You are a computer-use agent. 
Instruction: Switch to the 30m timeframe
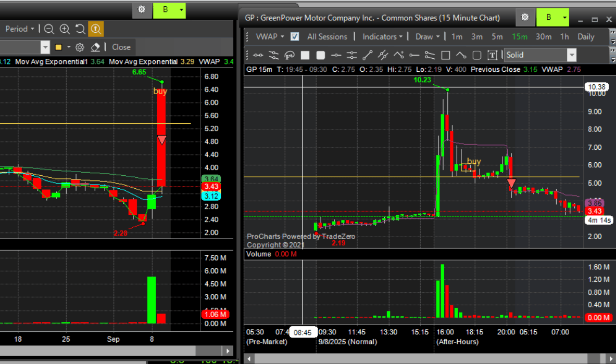point(544,36)
